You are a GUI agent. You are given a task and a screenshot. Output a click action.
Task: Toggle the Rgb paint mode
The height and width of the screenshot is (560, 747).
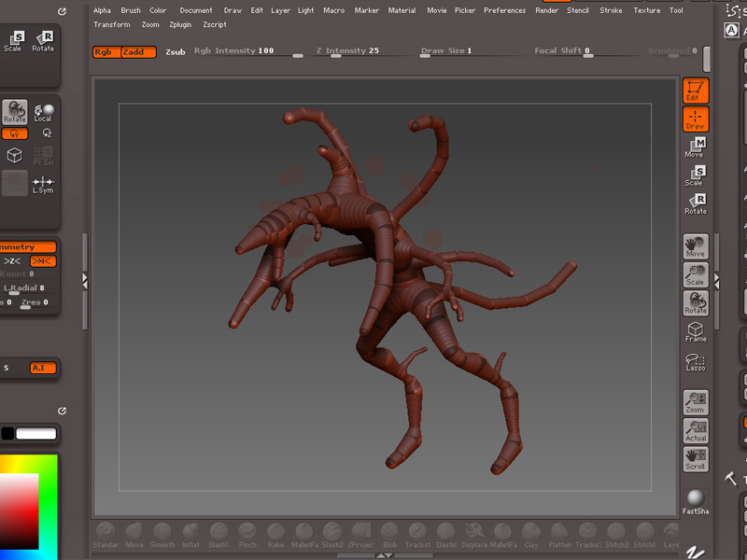point(106,52)
